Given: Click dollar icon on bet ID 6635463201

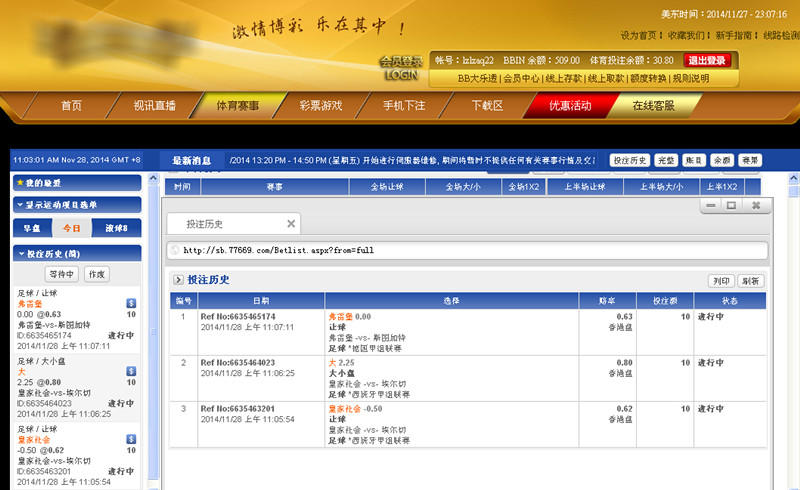Looking at the screenshot, I should pyautogui.click(x=131, y=439).
